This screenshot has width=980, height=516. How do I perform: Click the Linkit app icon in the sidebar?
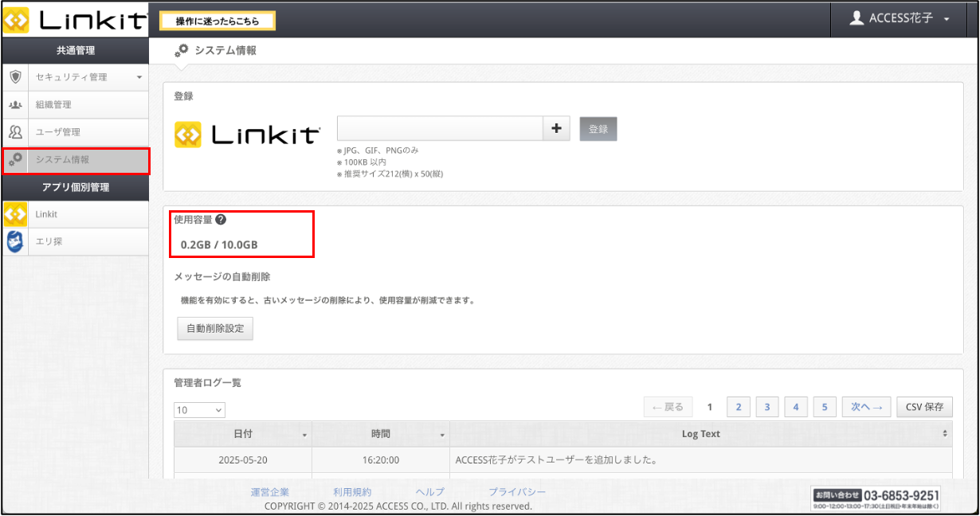(15, 214)
